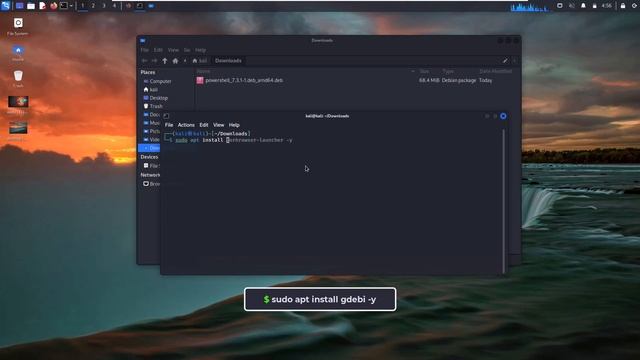
Task: Select the Downloads file manager task button in the panel
Action: click(x=151, y=6)
